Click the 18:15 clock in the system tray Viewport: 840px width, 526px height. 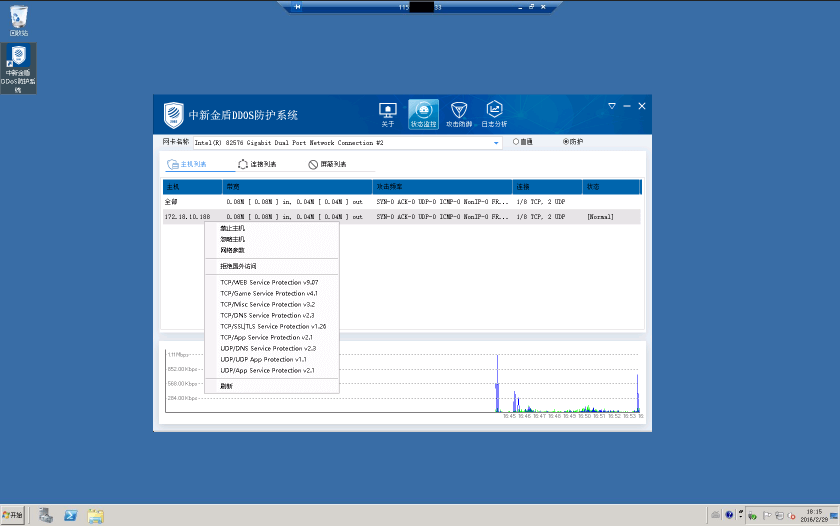coord(814,515)
